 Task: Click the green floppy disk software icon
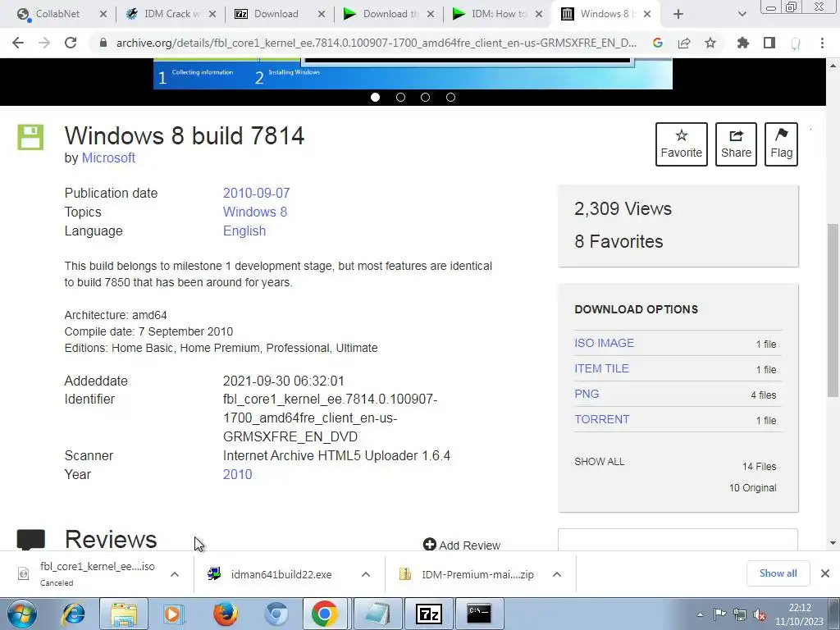tap(30, 137)
